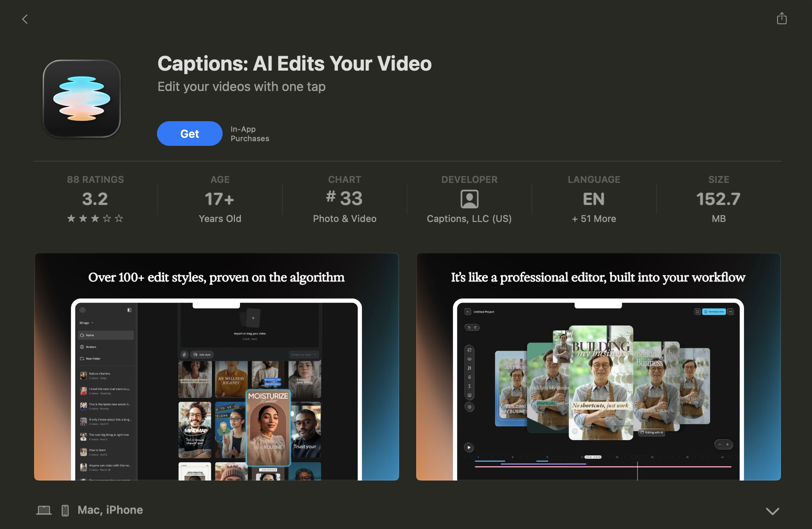Click the 88 RATINGS label
The width and height of the screenshot is (812, 529).
(95, 179)
